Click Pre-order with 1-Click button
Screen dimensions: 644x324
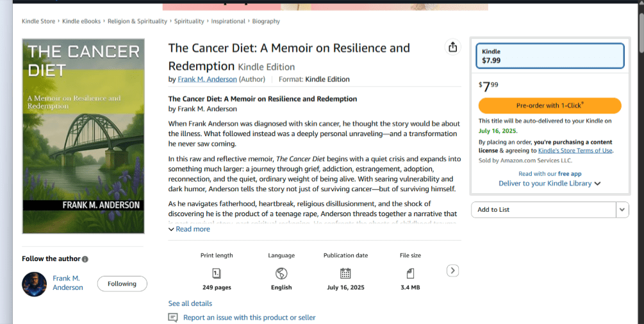click(550, 106)
